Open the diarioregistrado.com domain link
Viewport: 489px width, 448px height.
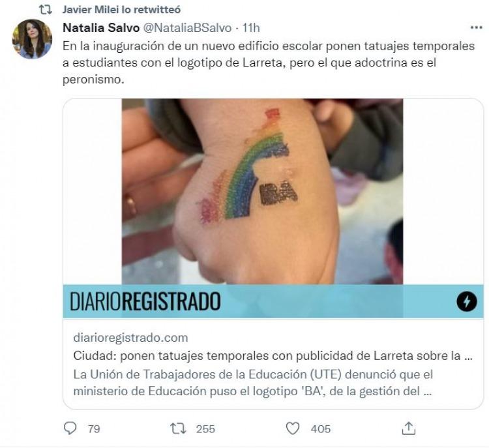click(130, 338)
